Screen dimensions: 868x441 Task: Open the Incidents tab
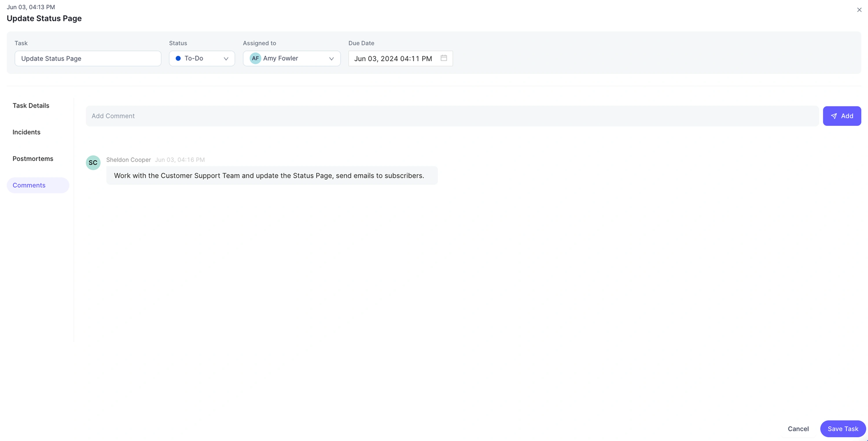coord(27,132)
